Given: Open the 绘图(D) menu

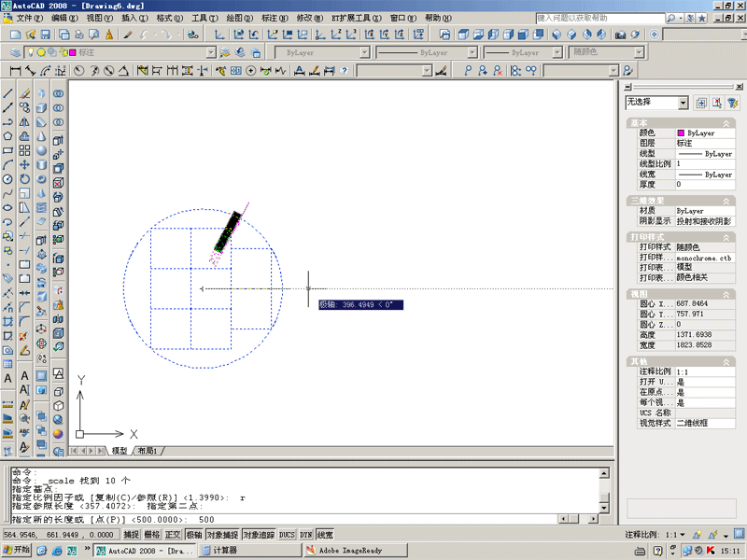Looking at the screenshot, I should (239, 18).
